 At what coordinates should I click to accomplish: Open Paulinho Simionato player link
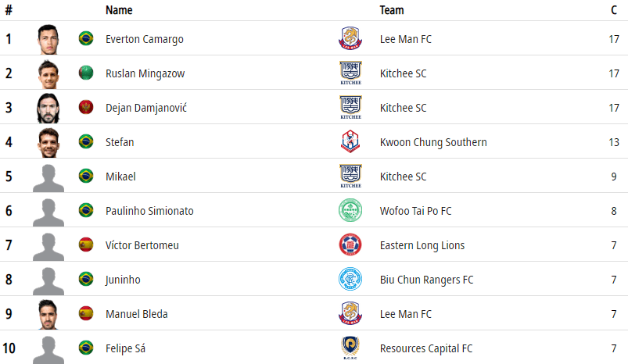149,211
